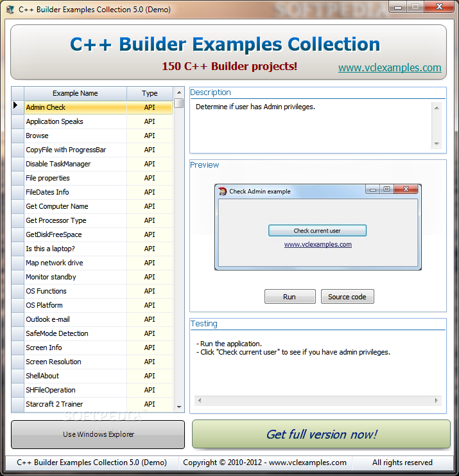Click the Run button
This screenshot has height=476, width=459.
290,297
